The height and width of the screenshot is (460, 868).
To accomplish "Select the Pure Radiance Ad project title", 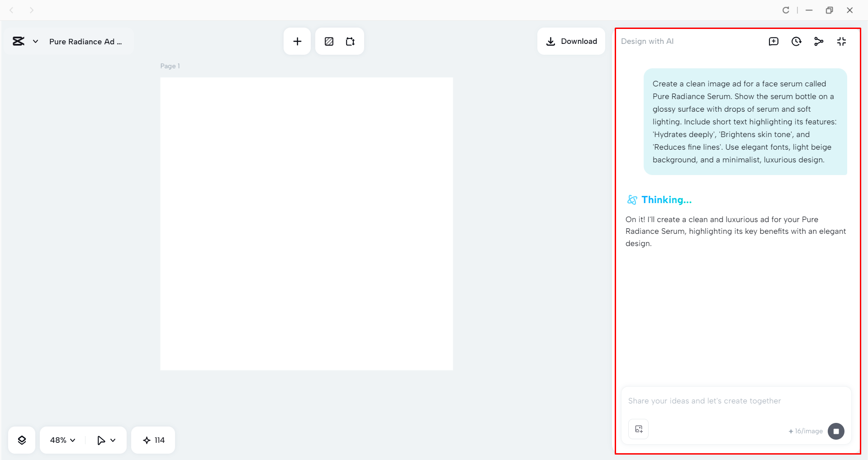I will click(85, 41).
